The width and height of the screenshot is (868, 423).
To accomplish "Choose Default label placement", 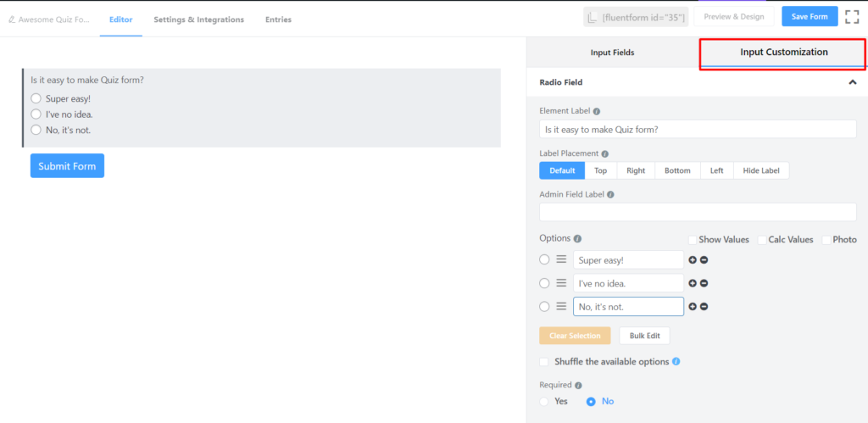I will click(x=562, y=170).
